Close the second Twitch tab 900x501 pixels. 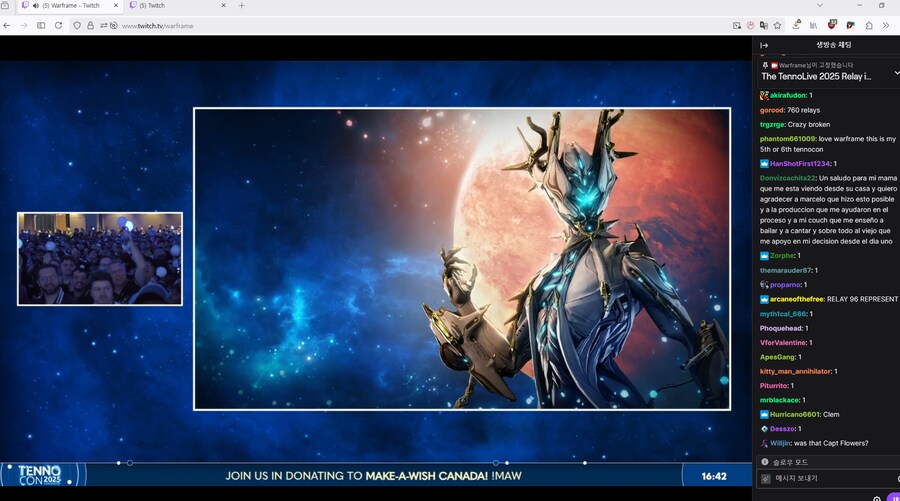tap(223, 6)
